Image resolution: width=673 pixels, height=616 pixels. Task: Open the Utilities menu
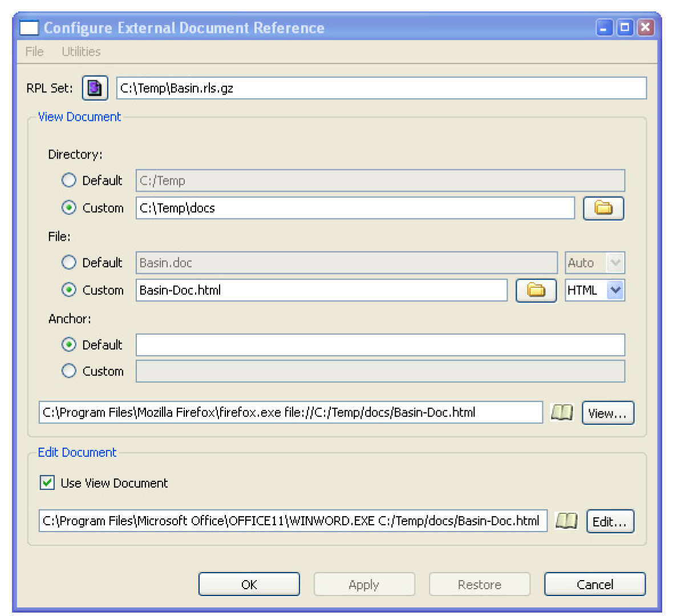81,52
